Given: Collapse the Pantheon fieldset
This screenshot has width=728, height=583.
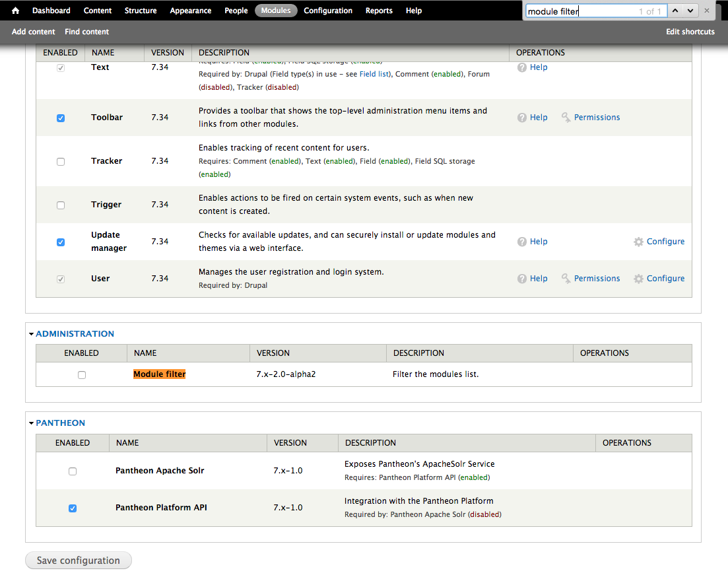Looking at the screenshot, I should click(x=60, y=423).
